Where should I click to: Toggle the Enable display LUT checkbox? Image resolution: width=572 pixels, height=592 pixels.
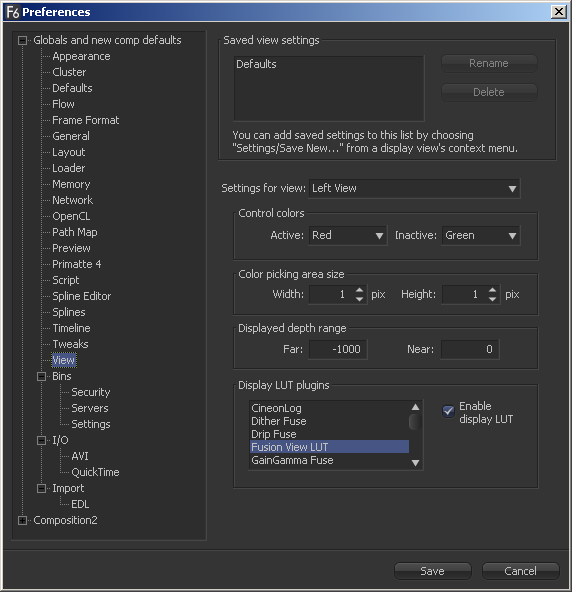[x=448, y=411]
